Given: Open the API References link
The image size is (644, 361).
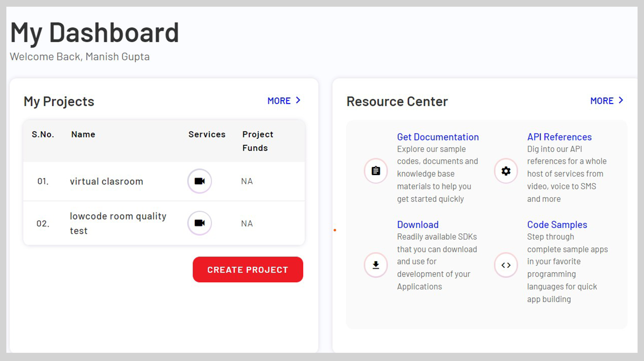Looking at the screenshot, I should click(559, 137).
